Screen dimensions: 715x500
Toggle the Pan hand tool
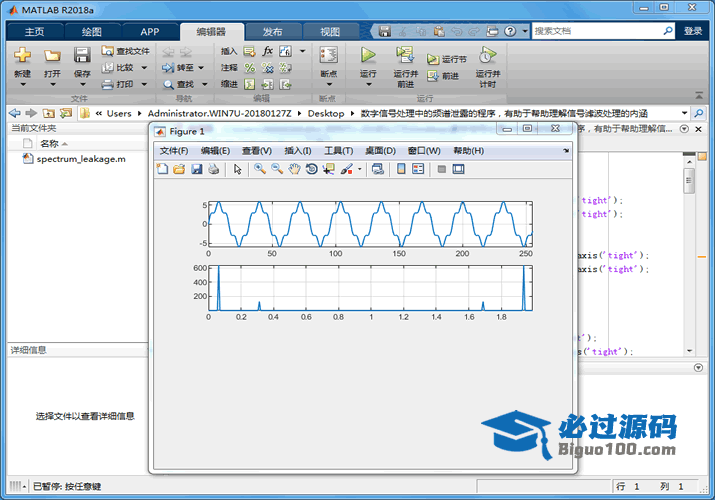pos(294,169)
